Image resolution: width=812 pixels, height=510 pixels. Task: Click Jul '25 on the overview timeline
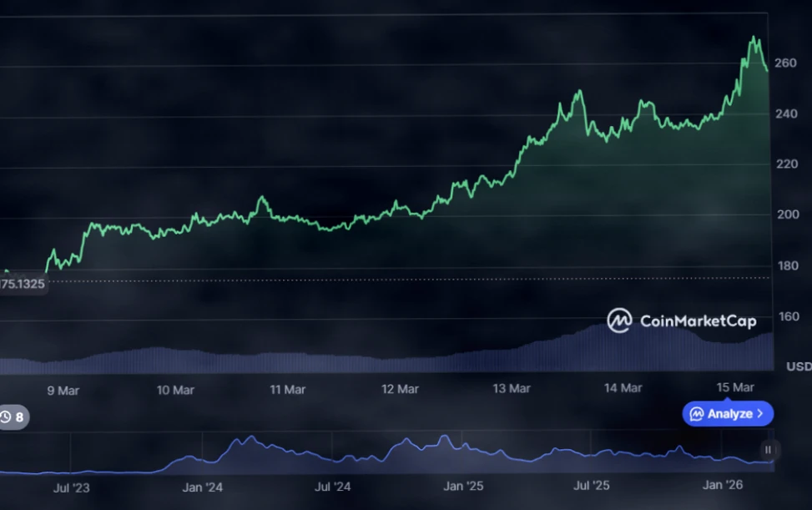pos(592,486)
